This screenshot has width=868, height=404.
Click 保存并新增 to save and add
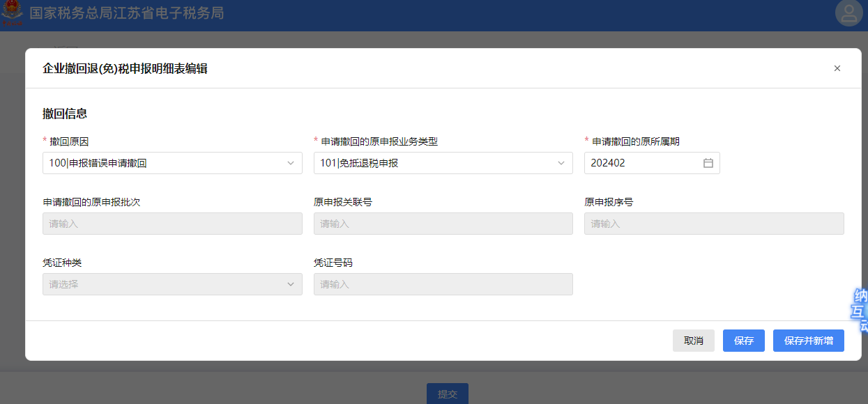808,341
